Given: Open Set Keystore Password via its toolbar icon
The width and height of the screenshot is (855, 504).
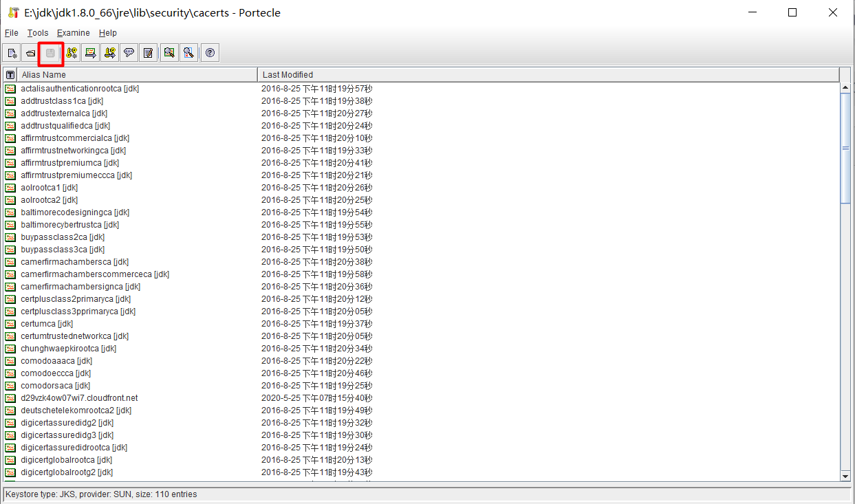Looking at the screenshot, I should pyautogui.click(x=129, y=52).
